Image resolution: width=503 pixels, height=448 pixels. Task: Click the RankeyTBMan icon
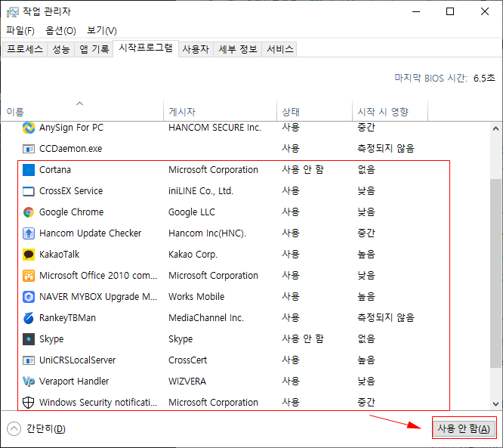[x=29, y=318]
